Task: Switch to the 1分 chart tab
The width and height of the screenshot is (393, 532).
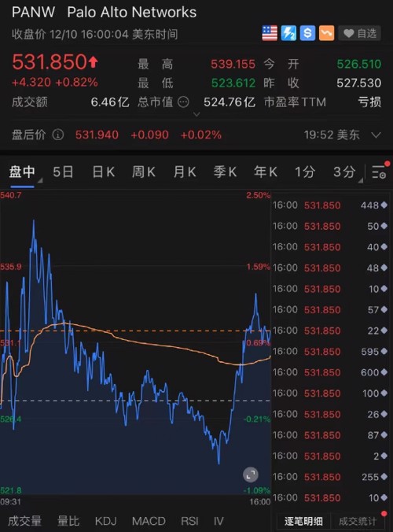Action: coord(305,172)
